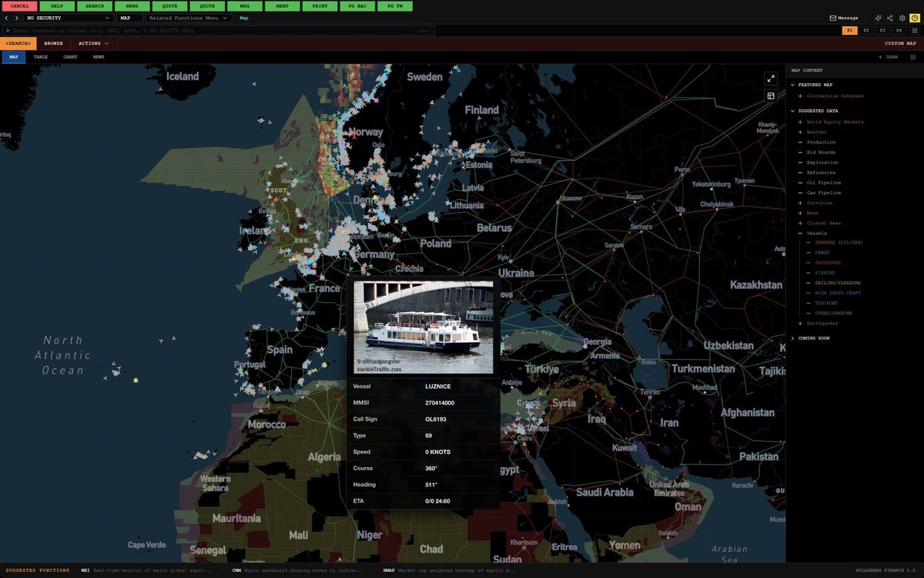Switch to panel P4
This screenshot has height=578, width=924.
coord(899,30)
